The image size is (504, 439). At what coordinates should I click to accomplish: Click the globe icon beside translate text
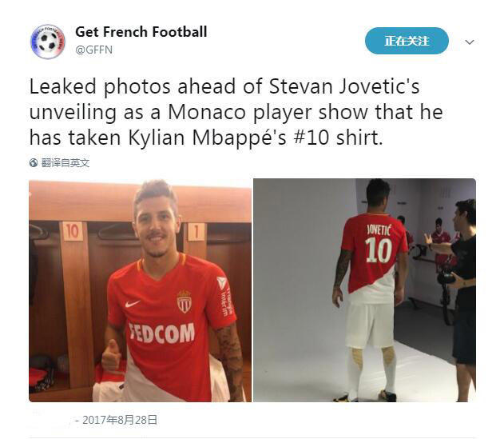34,163
